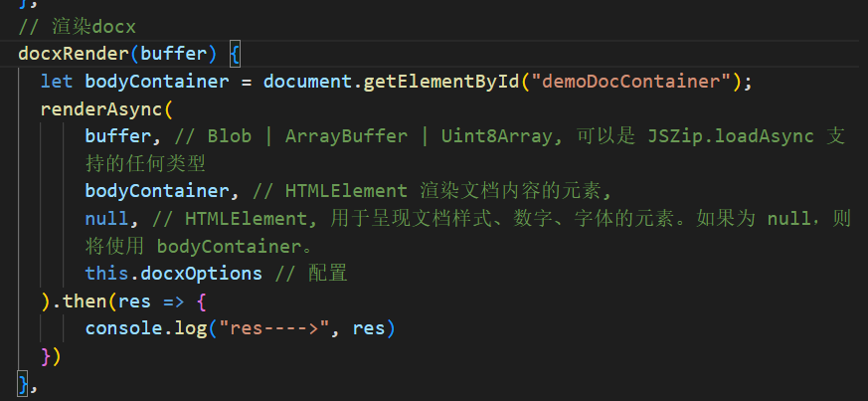Click the wrapped comment "持的任何类型"

click(145, 163)
